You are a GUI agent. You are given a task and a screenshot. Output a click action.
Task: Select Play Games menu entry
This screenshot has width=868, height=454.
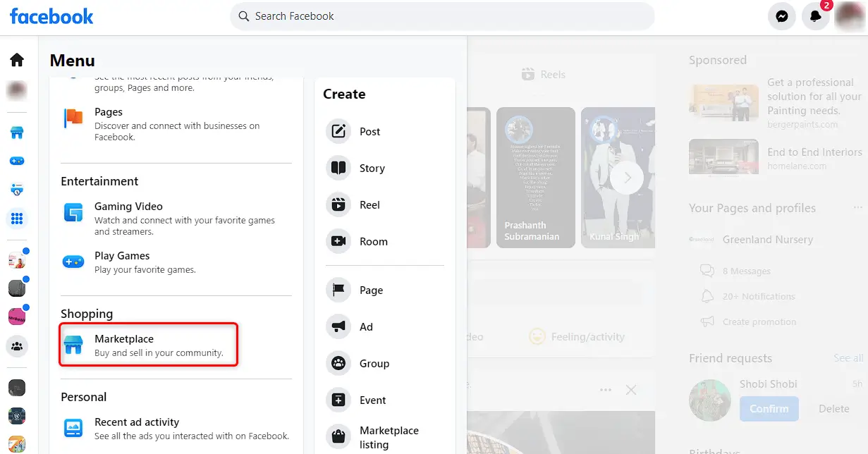(176, 262)
